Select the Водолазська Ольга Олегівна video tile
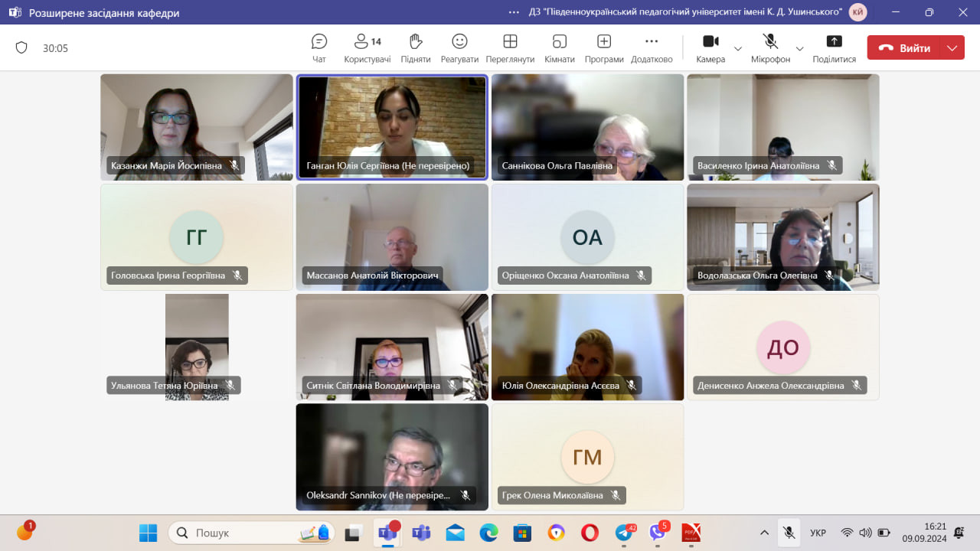 [x=783, y=237]
